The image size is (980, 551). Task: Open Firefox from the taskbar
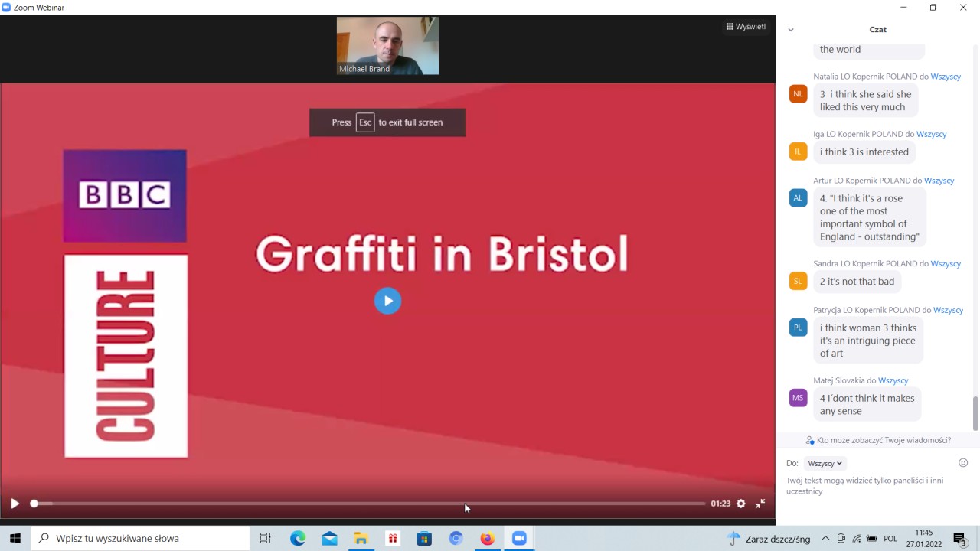[x=488, y=538]
